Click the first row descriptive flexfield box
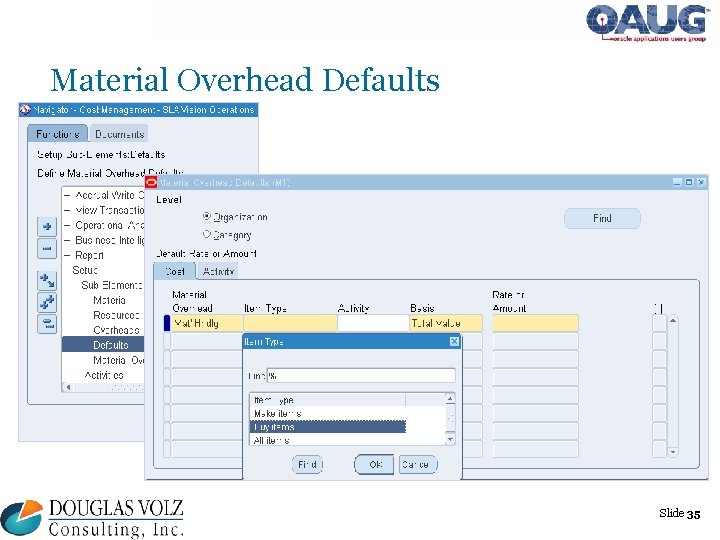Viewport: 720px width, 540px height. (659, 323)
